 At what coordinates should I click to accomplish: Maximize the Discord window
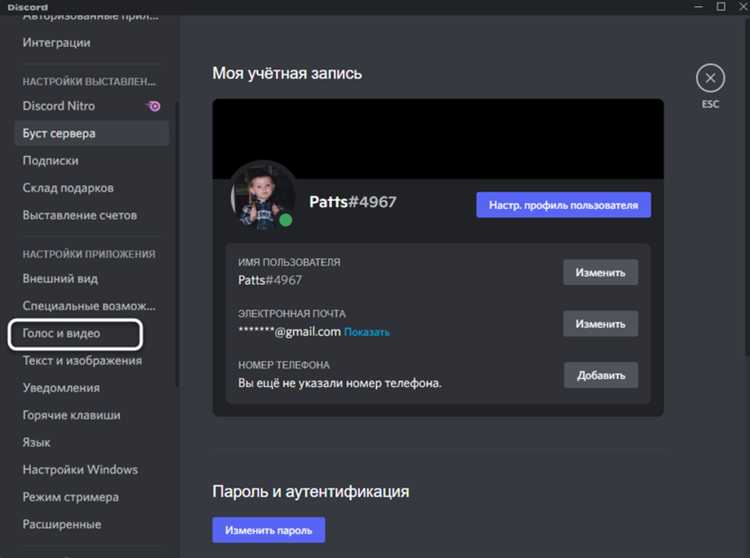[721, 7]
